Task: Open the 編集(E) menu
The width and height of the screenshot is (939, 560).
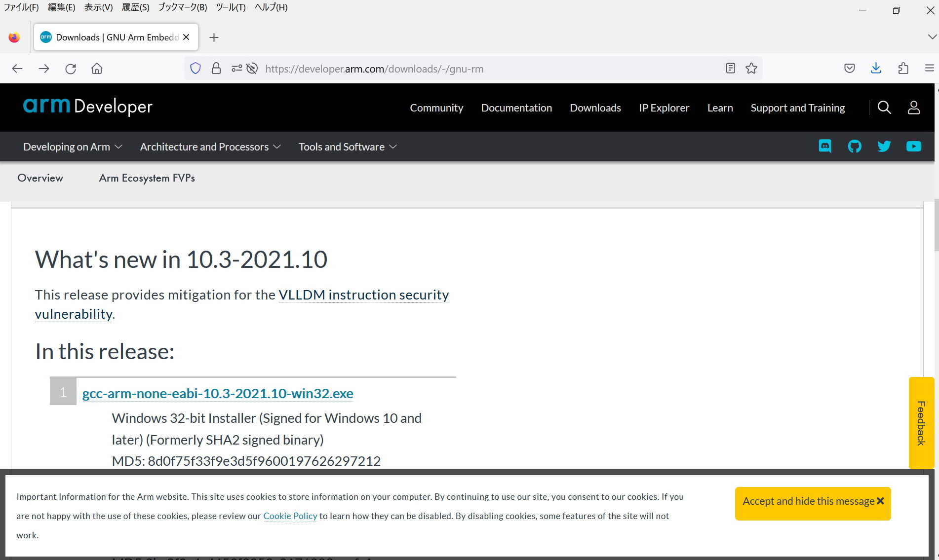Action: (62, 7)
